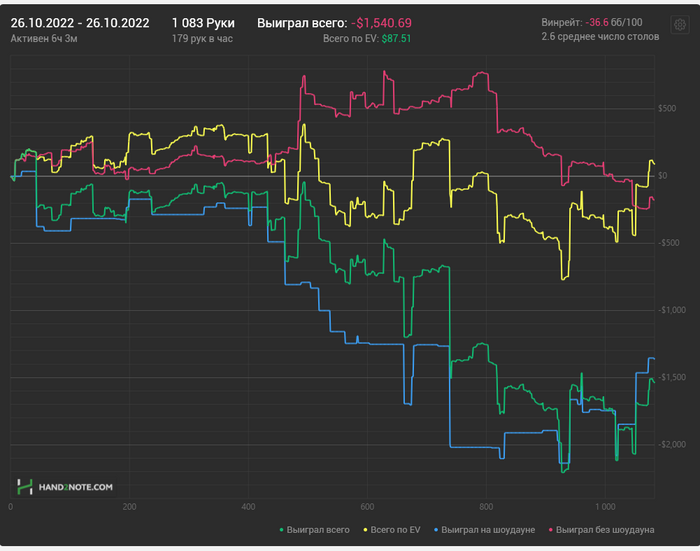The image size is (700, 551).
Task: Toggle the 'Выиграл всего' green legend entry
Action: point(314,530)
